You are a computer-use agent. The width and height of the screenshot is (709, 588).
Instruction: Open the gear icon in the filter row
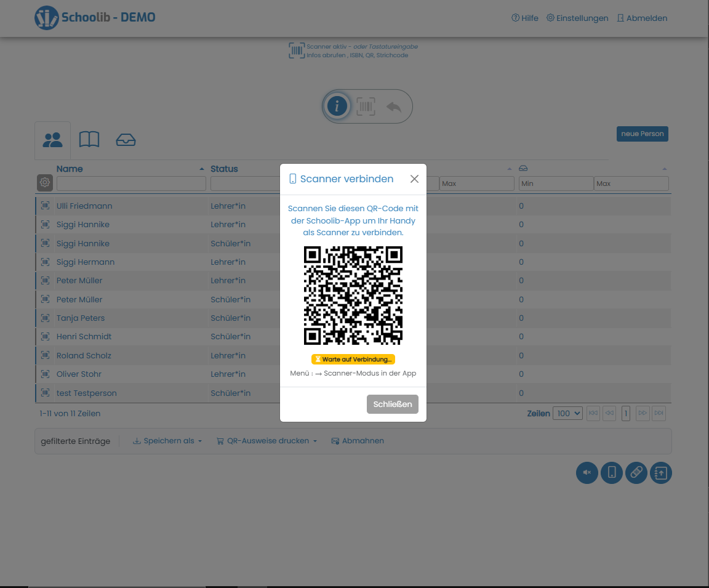[44, 182]
